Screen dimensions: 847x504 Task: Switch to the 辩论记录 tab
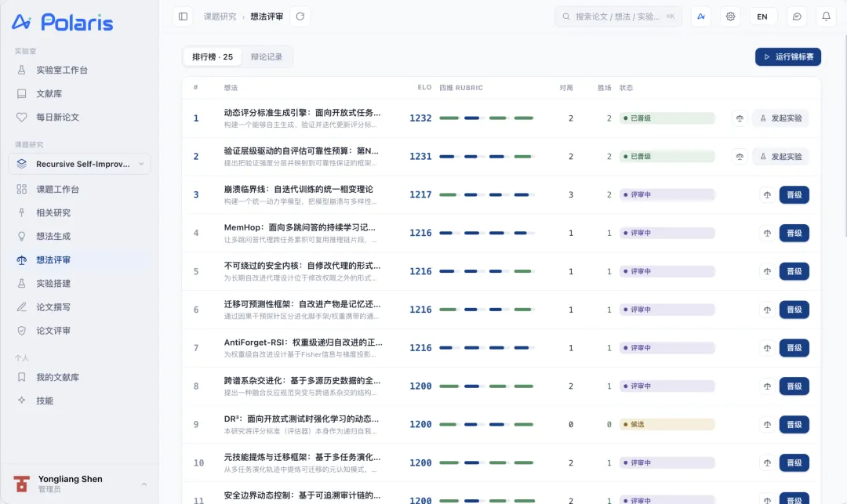point(267,56)
